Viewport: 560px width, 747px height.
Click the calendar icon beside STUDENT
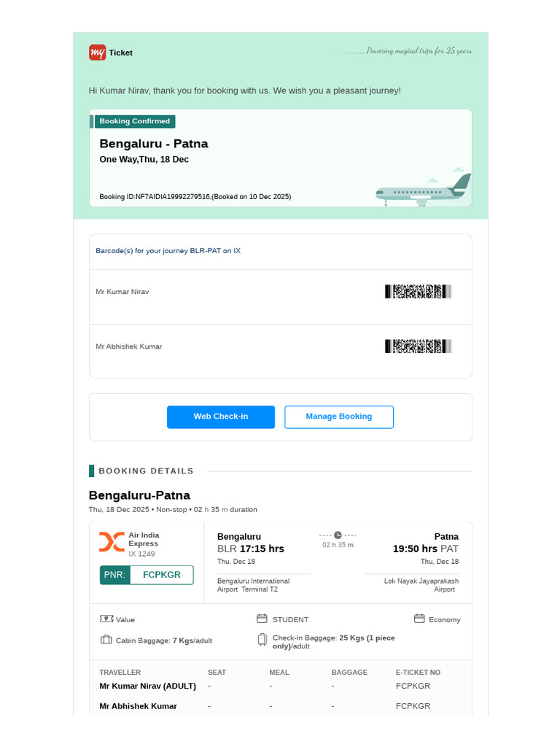click(262, 619)
